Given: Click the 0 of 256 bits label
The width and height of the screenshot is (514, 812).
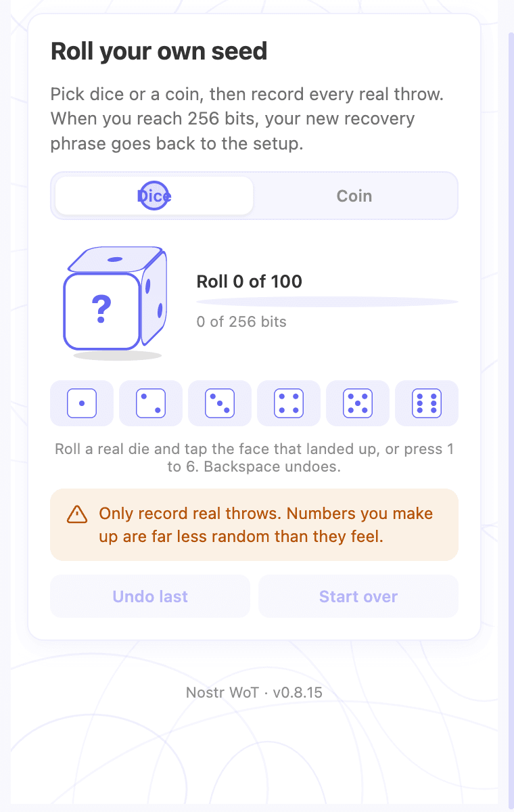Looking at the screenshot, I should coord(241,321).
